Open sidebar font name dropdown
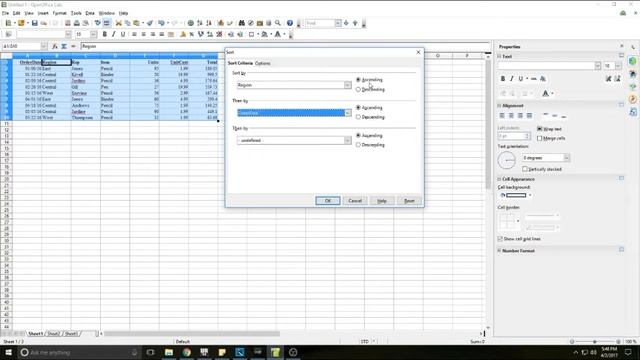 coord(598,66)
